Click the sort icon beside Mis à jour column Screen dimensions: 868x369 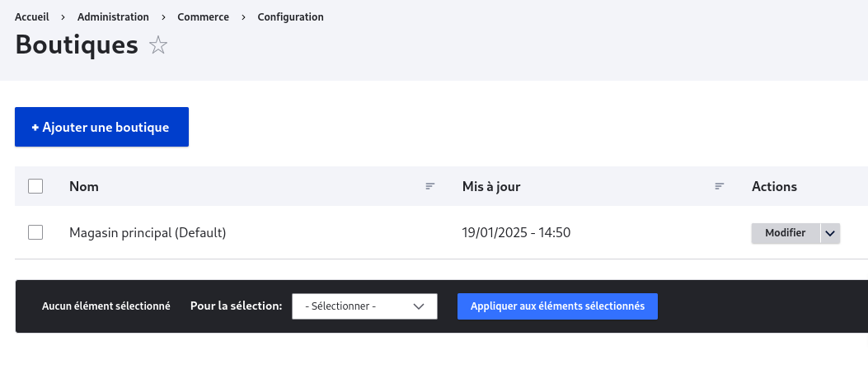tap(719, 186)
